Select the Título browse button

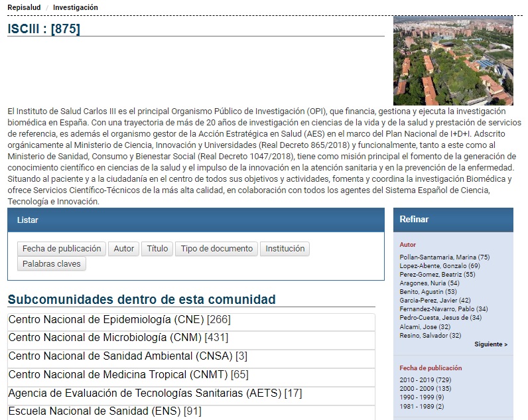coord(157,249)
